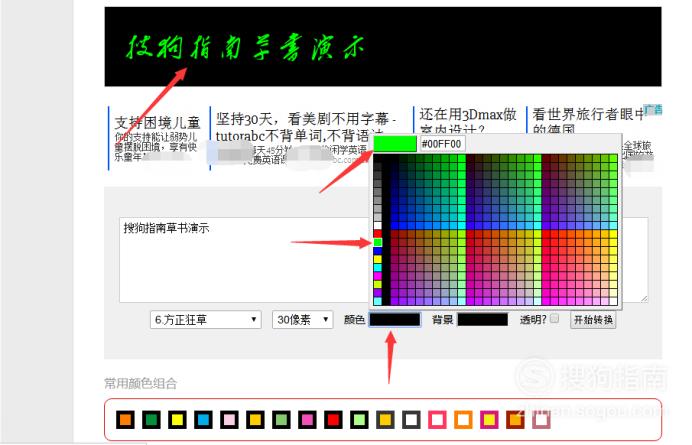Pick the yellow swatch with magenta border
This screenshot has width=692, height=445.
pyautogui.click(x=489, y=419)
